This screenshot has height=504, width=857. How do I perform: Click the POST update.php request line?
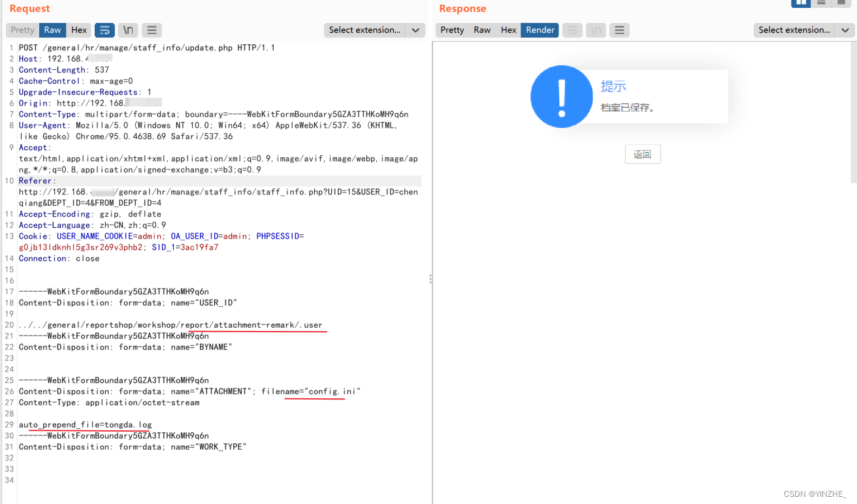click(x=147, y=48)
